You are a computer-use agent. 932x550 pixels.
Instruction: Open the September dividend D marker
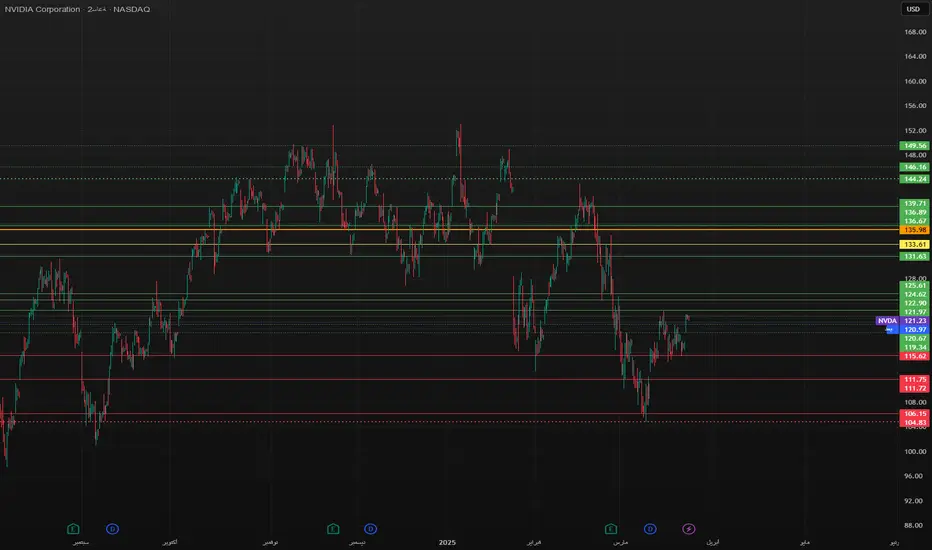pos(112,529)
